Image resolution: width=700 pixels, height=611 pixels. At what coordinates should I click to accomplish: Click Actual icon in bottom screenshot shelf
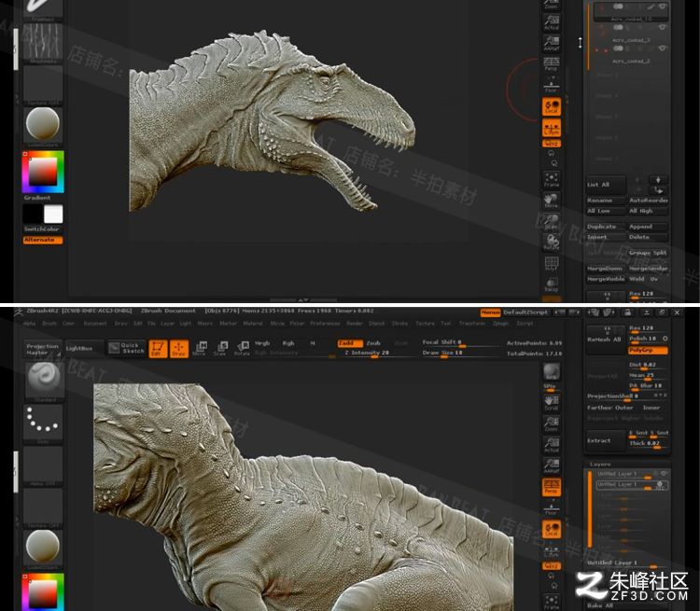click(552, 445)
